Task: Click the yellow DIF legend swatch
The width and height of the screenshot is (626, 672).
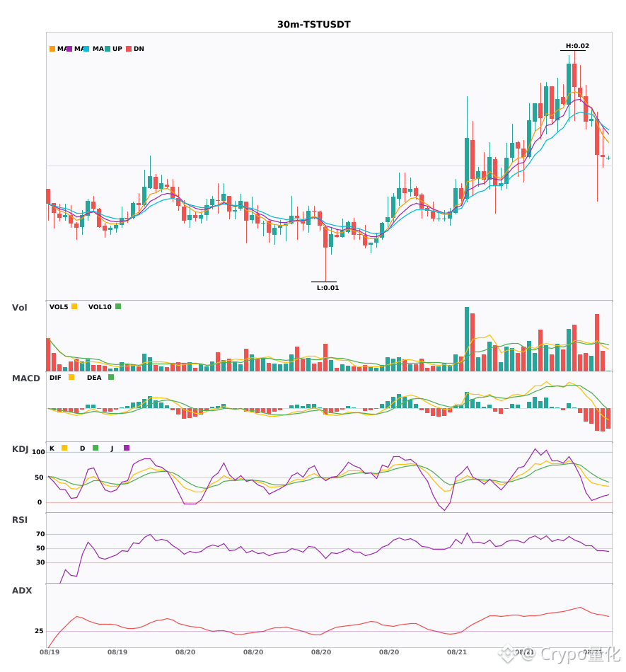Action: tap(71, 377)
